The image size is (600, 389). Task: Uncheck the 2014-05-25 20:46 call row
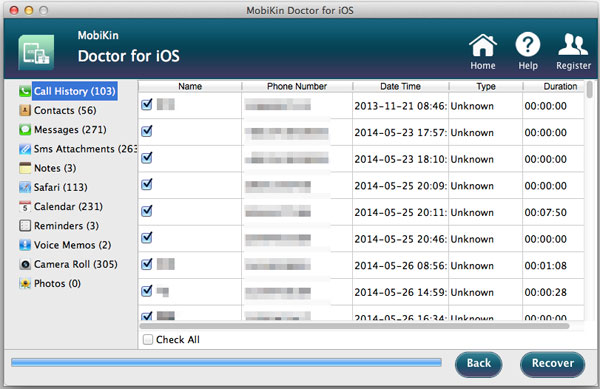coord(147,237)
